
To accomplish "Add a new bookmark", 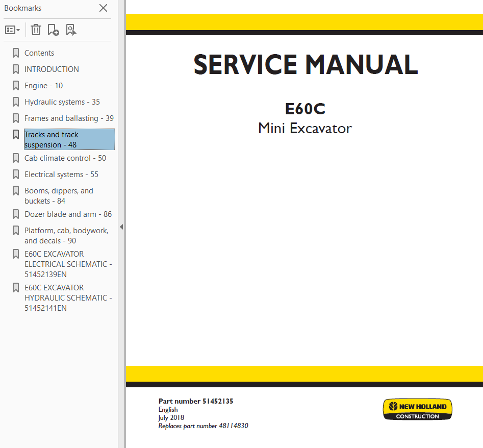I will [x=53, y=30].
